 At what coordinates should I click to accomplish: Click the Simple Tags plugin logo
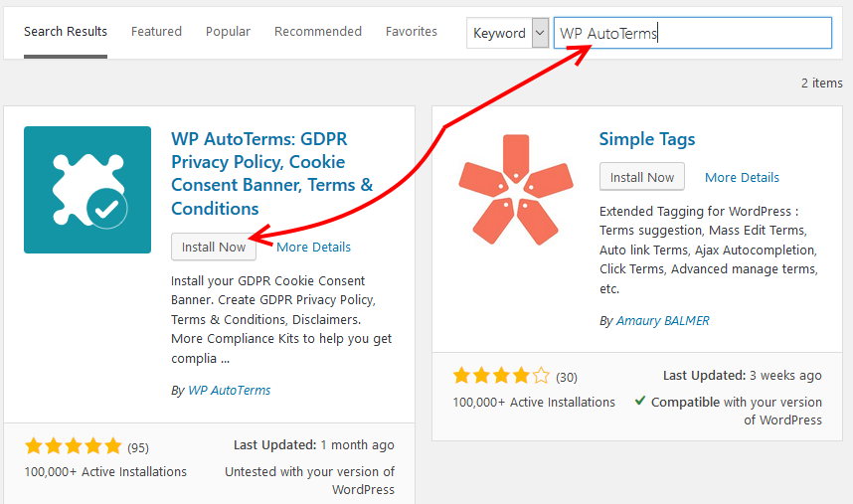click(x=516, y=190)
